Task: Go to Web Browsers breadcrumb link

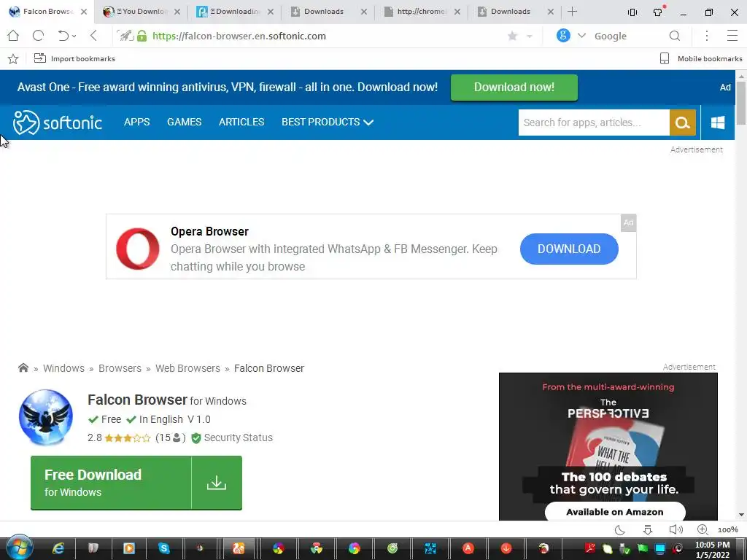Action: 187,368
